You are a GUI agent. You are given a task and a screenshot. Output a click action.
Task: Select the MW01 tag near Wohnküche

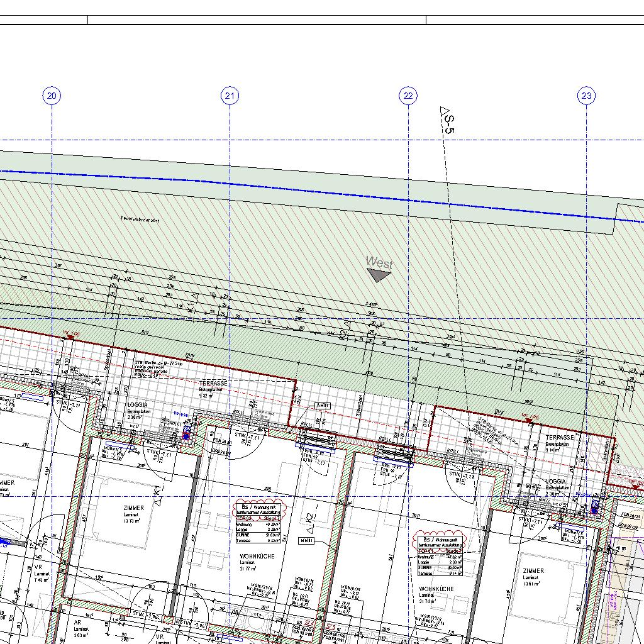click(306, 541)
